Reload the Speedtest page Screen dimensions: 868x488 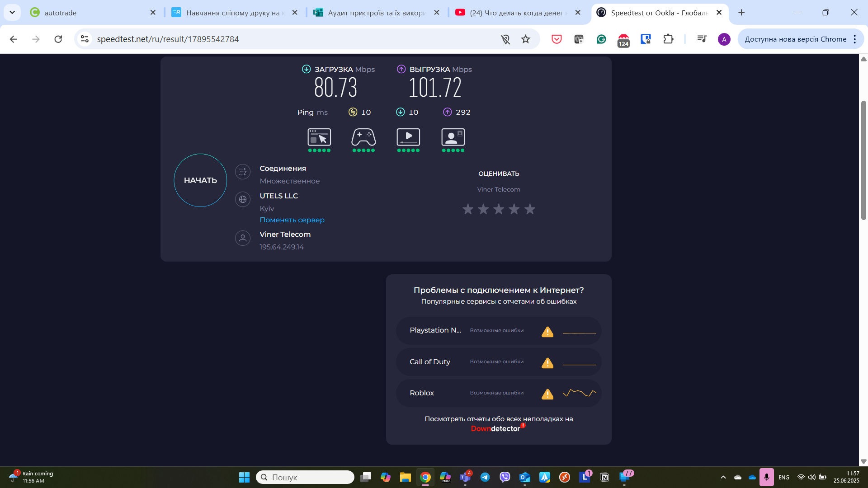click(58, 39)
